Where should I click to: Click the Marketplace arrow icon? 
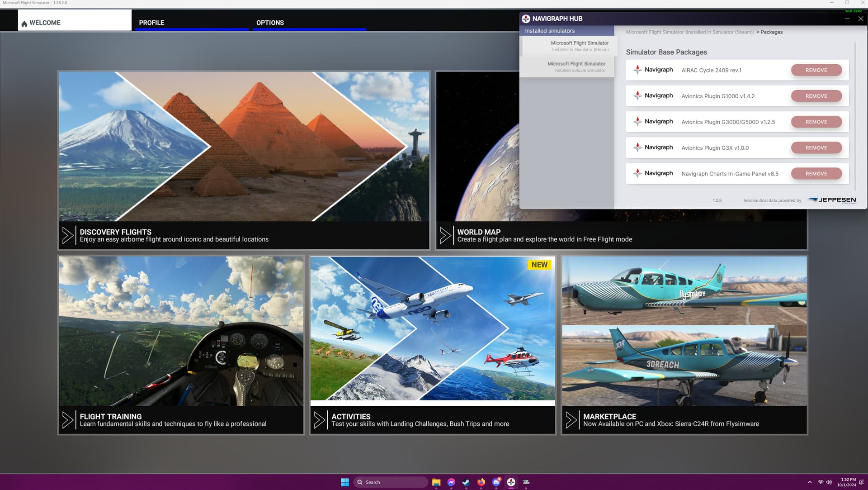coord(571,420)
